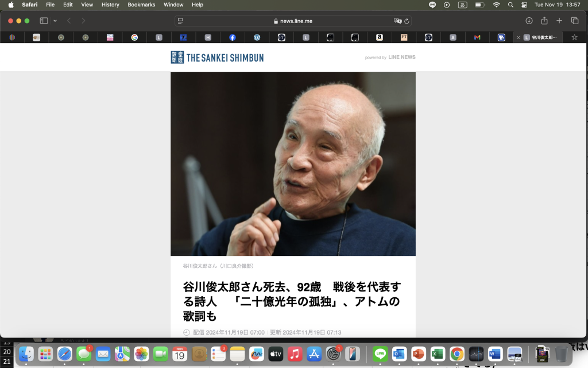Image resolution: width=588 pixels, height=368 pixels.
Task: Reload the page with the refresh icon
Action: [x=407, y=21]
